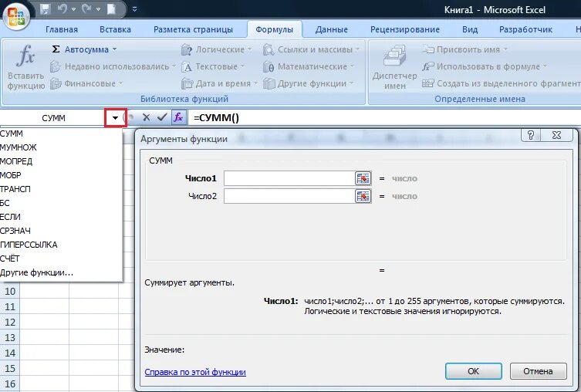Switch to Данные ribbon tab

click(332, 29)
